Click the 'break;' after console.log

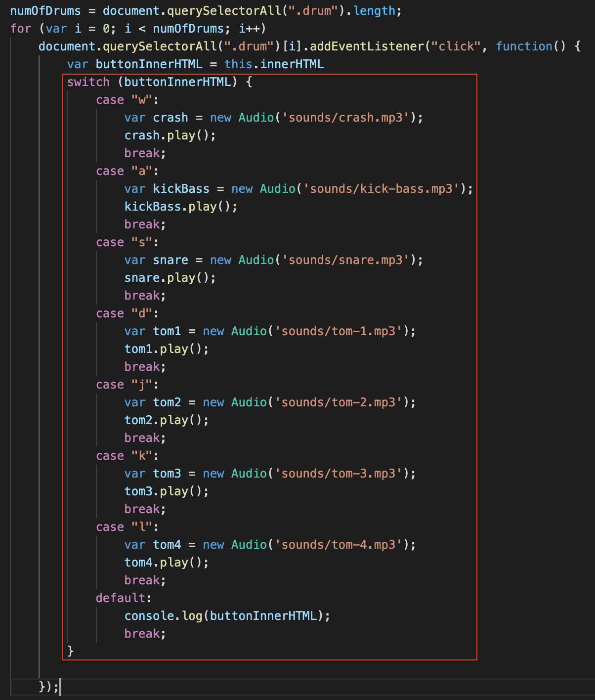145,634
